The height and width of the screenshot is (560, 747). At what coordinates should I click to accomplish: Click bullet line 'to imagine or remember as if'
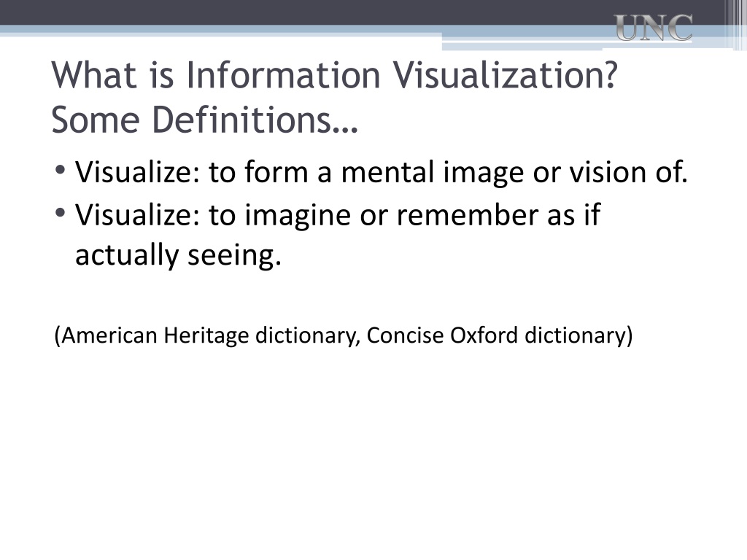point(404,215)
